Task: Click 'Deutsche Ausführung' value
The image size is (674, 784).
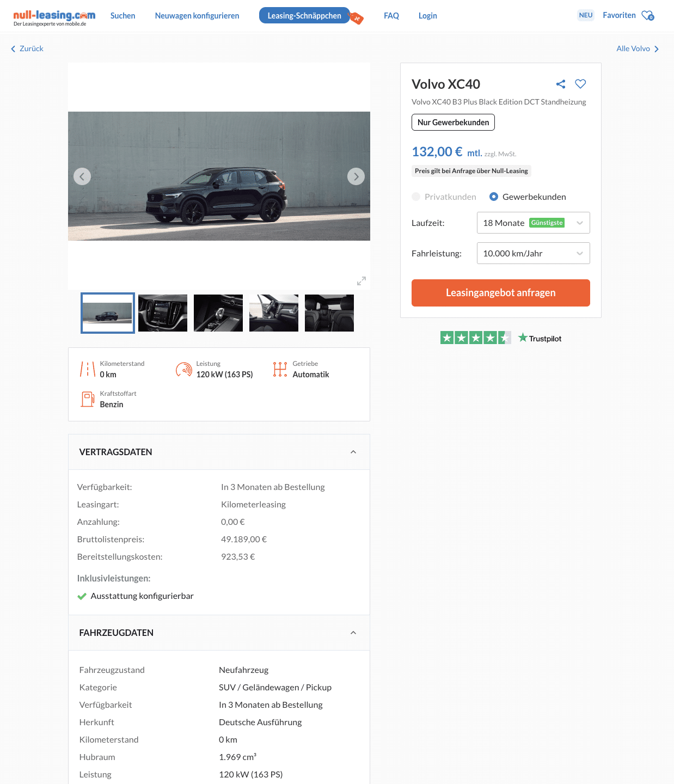Action: click(260, 722)
